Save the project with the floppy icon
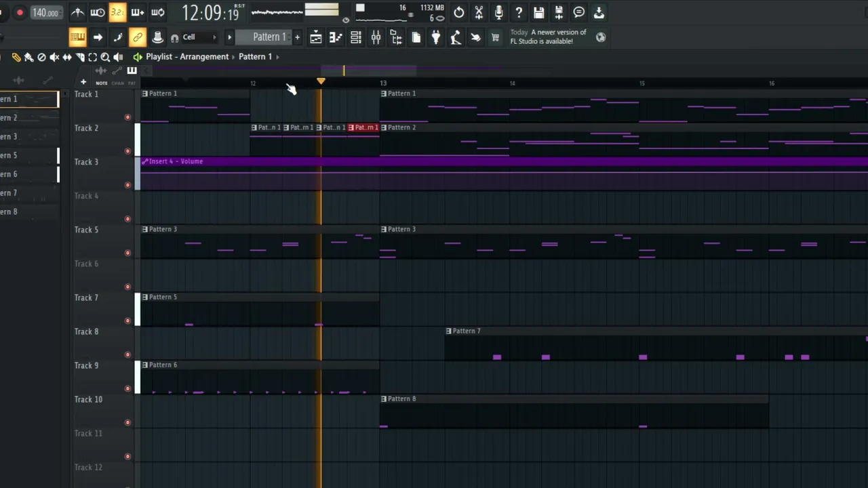 tap(538, 12)
